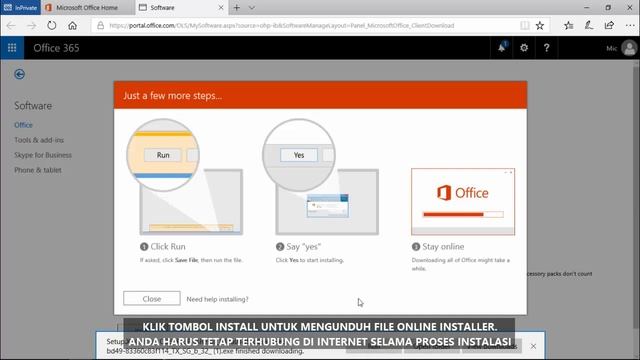Click the InPrivate badge

pyautogui.click(x=20, y=7)
